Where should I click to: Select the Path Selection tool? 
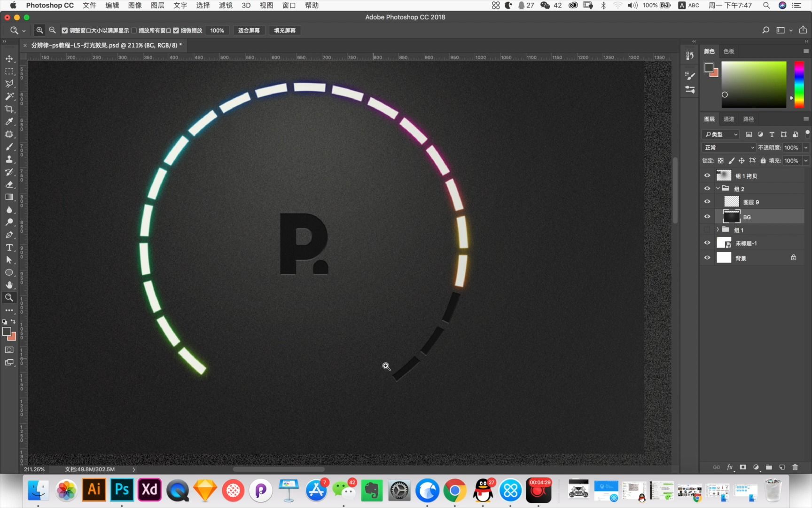9,260
